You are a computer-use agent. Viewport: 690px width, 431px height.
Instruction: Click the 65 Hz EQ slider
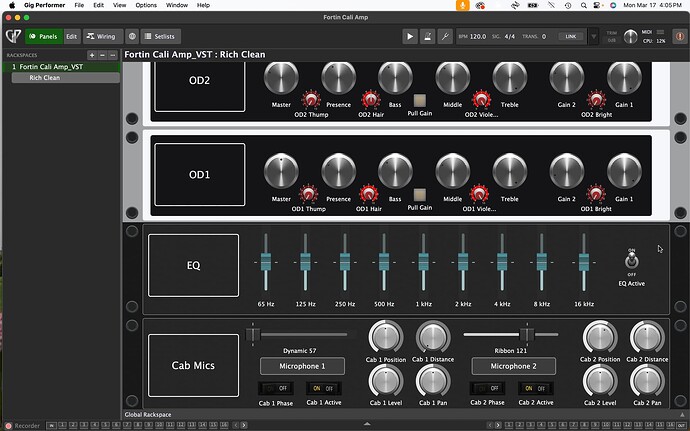click(266, 262)
